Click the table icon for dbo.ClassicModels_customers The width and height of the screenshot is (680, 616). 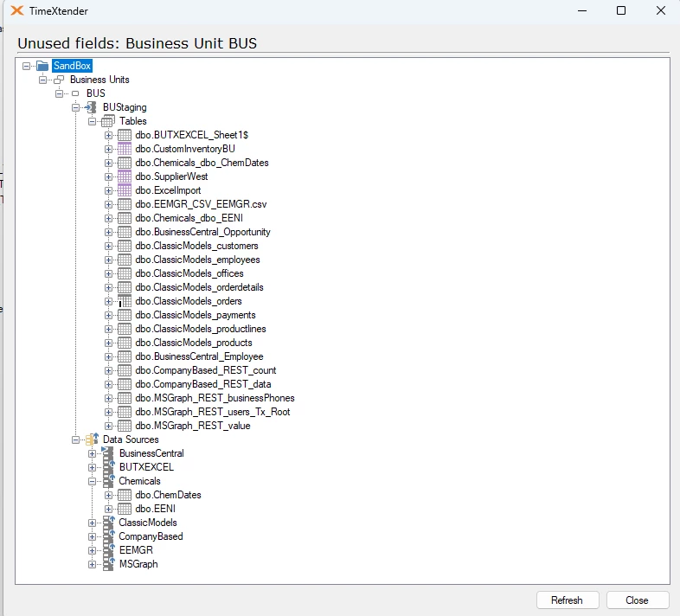(125, 246)
